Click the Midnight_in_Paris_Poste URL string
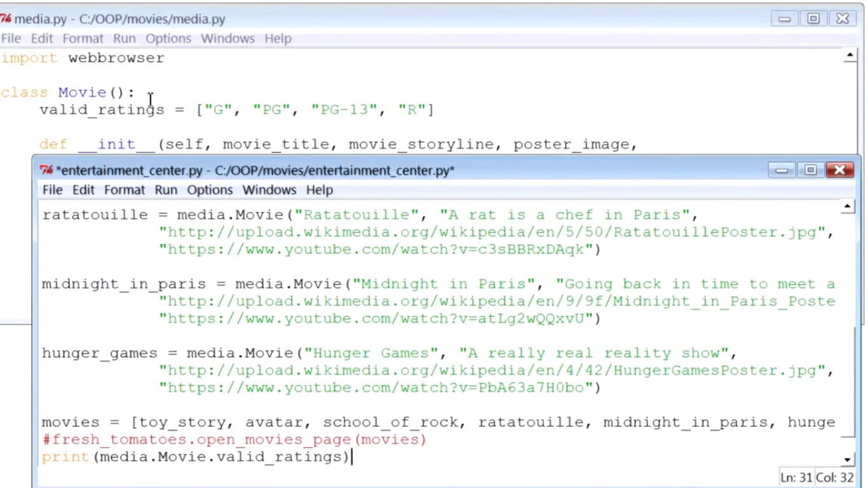The width and height of the screenshot is (868, 488). point(497,301)
